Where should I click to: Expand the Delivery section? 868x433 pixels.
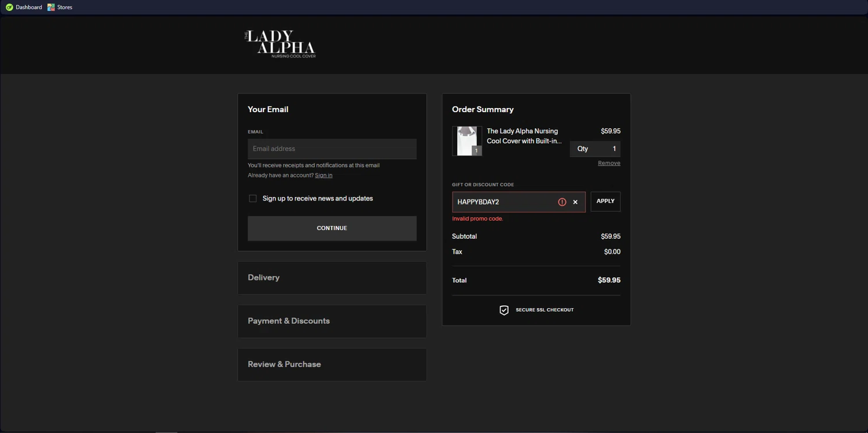coord(332,277)
